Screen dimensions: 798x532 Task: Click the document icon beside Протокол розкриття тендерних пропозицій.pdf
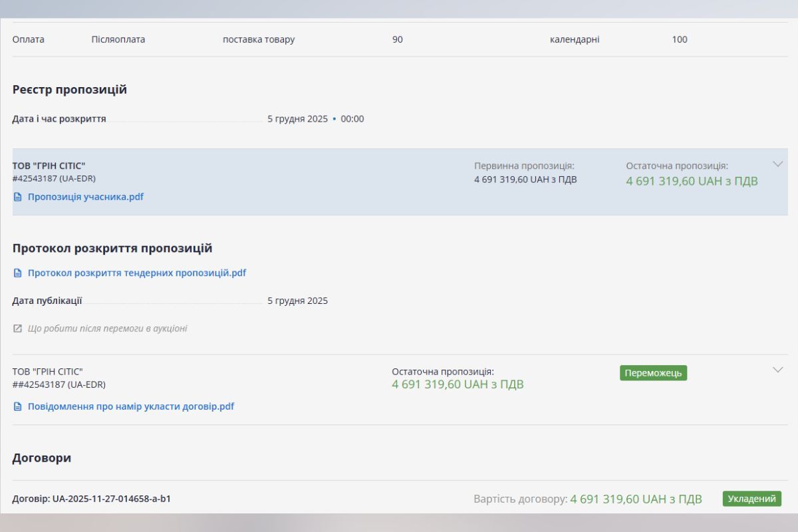click(x=18, y=273)
